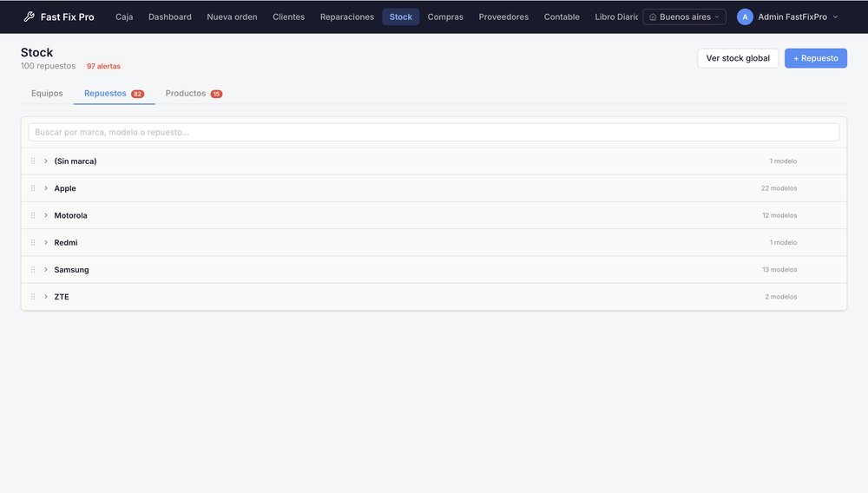Open the Buenos aires branch dropdown
This screenshot has height=493, width=868.
(684, 16)
